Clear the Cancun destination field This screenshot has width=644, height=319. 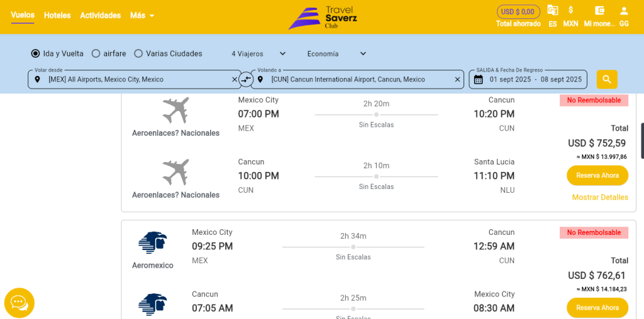tap(457, 80)
